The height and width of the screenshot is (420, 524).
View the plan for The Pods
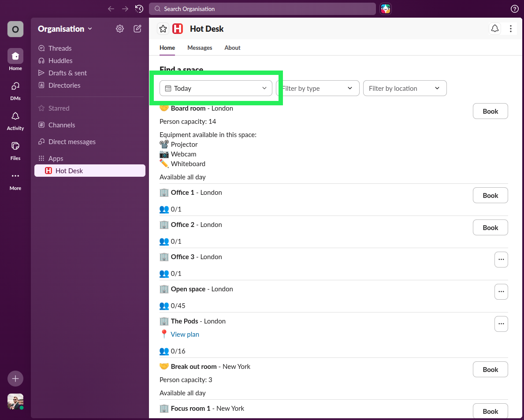tap(185, 334)
